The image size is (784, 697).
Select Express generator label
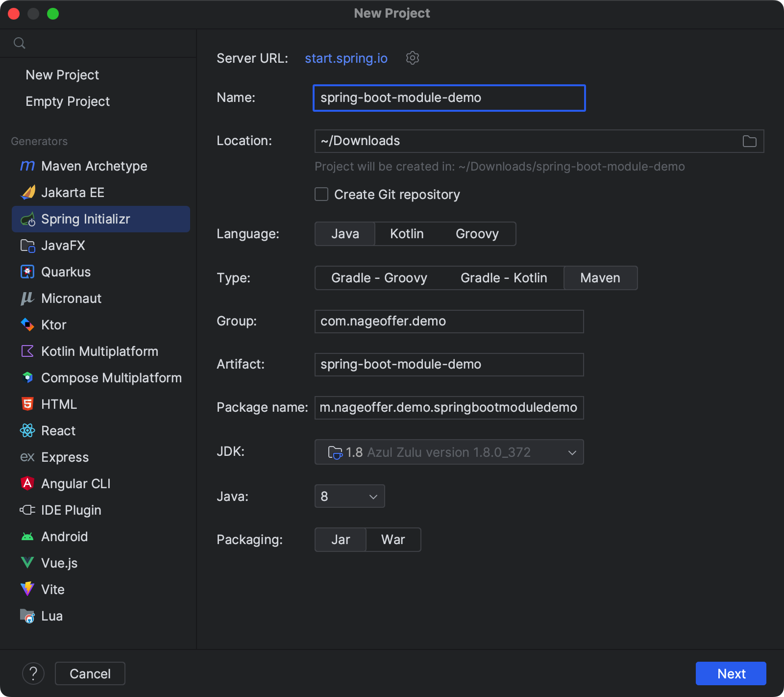[x=65, y=457]
